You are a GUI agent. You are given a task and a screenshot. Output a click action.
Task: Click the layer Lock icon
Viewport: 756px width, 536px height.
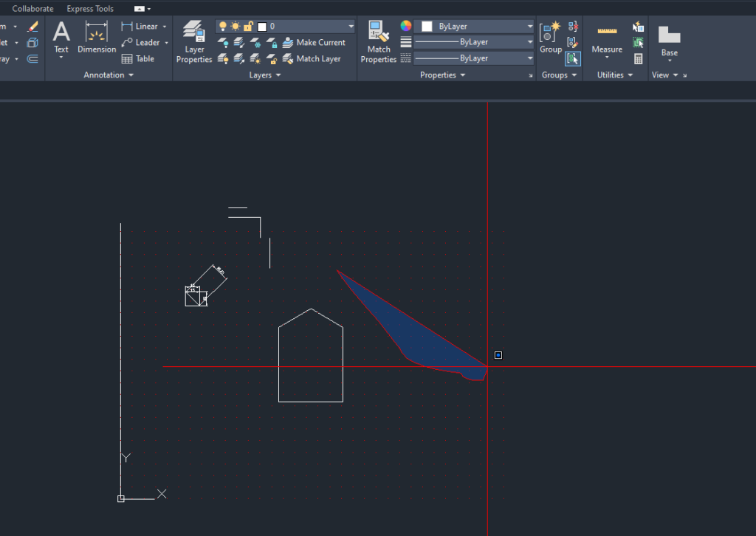(272, 43)
